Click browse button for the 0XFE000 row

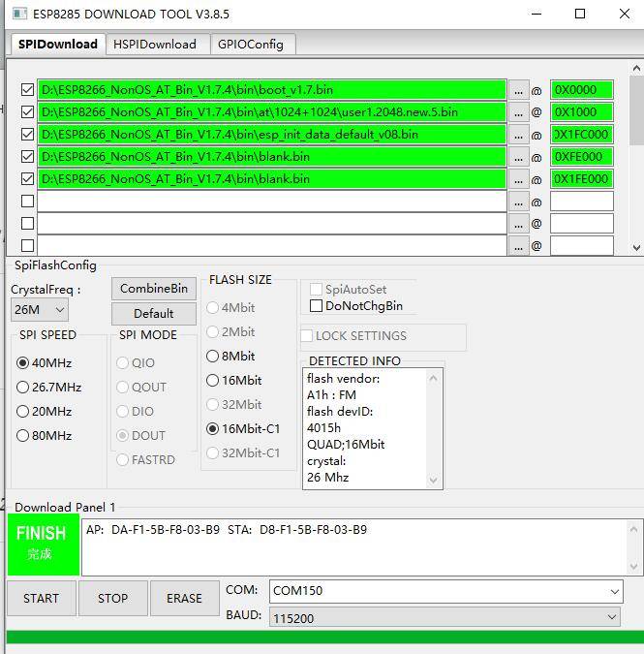pyautogui.click(x=519, y=157)
